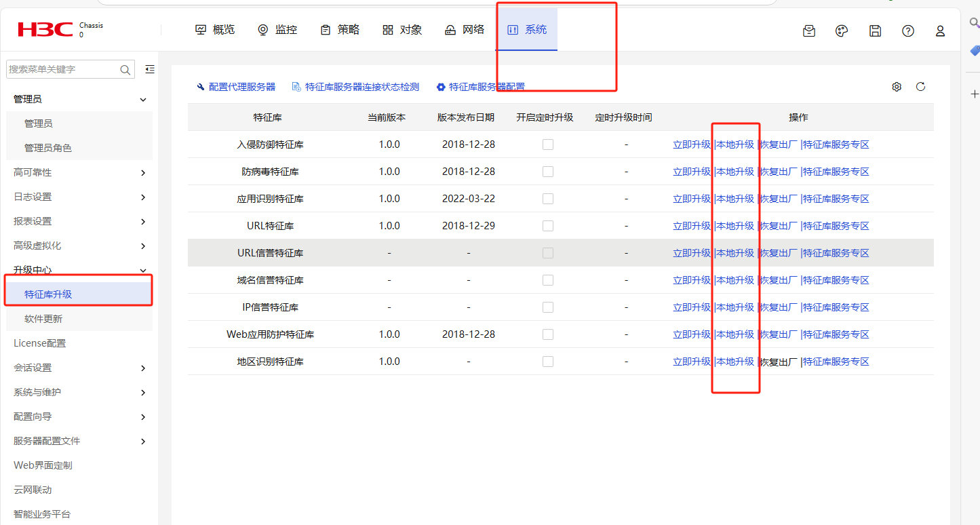Enable scheduled upgrade for 应用识别特征库
980x525 pixels.
tap(548, 199)
